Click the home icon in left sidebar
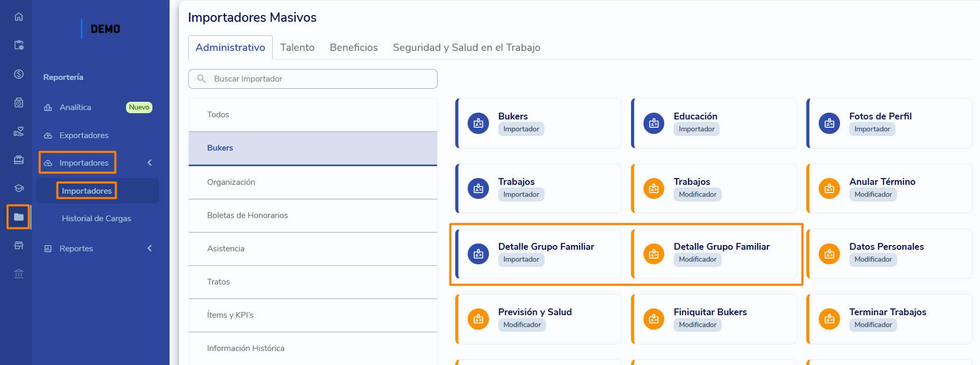Image resolution: width=980 pixels, height=365 pixels. tap(19, 17)
